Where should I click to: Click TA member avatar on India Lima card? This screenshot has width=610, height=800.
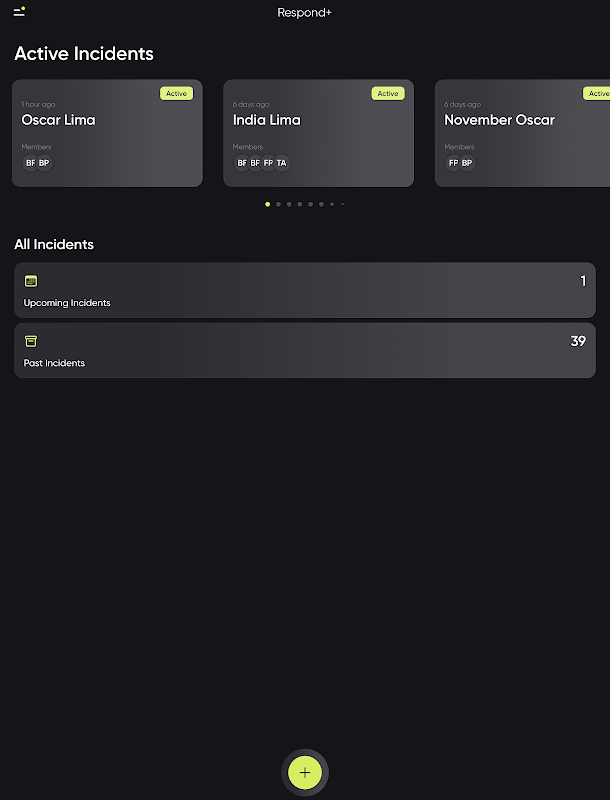click(281, 163)
